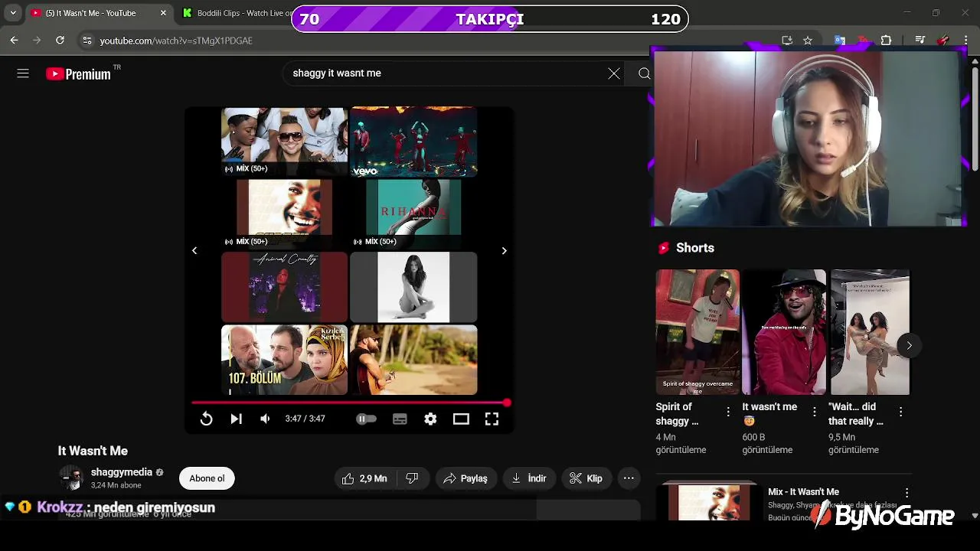Reload the page
Image resolution: width=980 pixels, height=551 pixels.
click(x=60, y=40)
